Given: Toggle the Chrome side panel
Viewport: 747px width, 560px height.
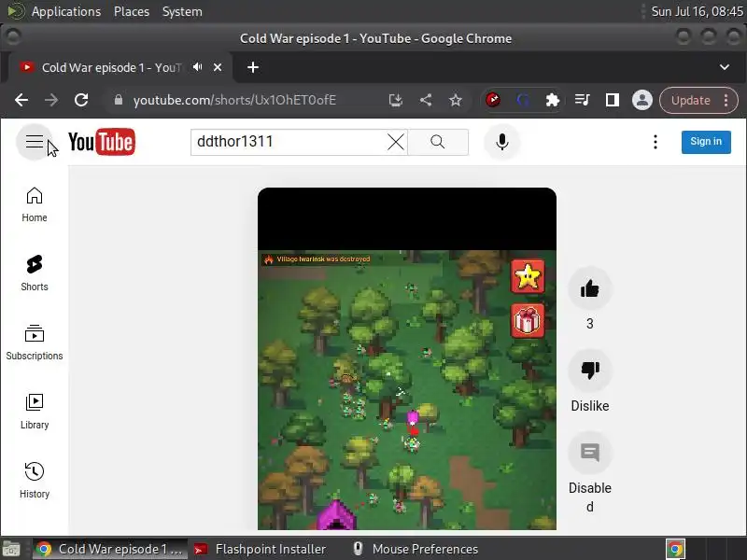Looking at the screenshot, I should 613,100.
